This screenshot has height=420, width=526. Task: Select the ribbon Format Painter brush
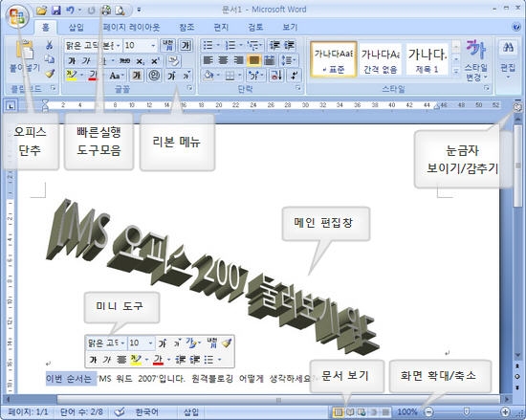pyautogui.click(x=50, y=74)
